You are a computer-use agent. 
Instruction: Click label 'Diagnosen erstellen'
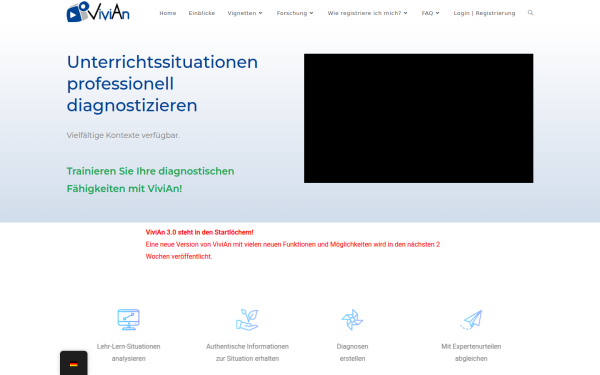pos(352,352)
